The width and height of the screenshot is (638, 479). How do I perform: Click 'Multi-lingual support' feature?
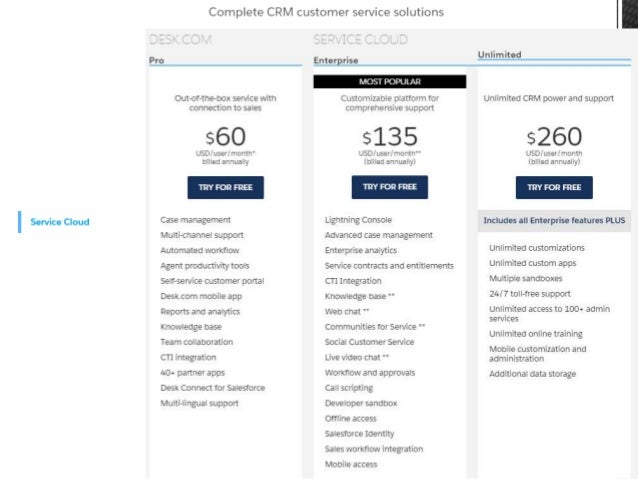pos(199,403)
